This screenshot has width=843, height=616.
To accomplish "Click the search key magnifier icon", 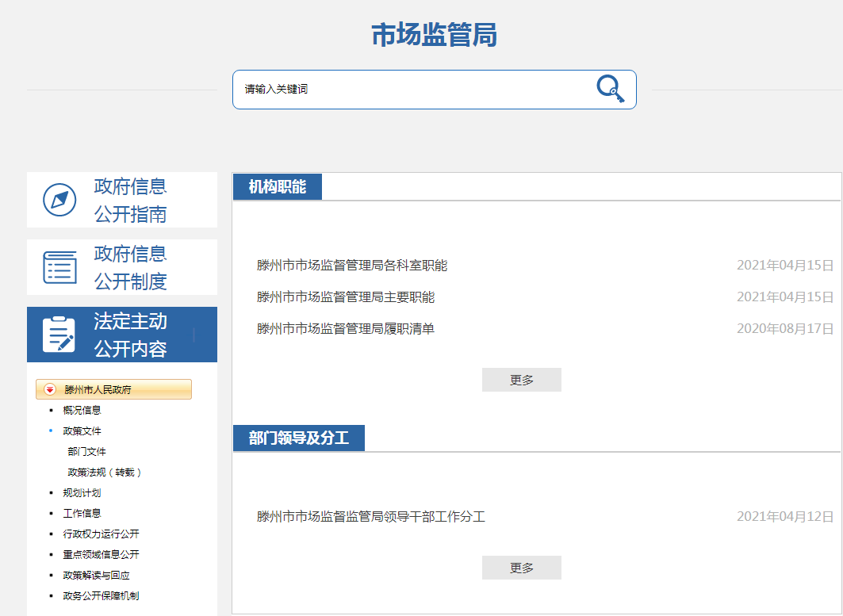I will click(610, 89).
